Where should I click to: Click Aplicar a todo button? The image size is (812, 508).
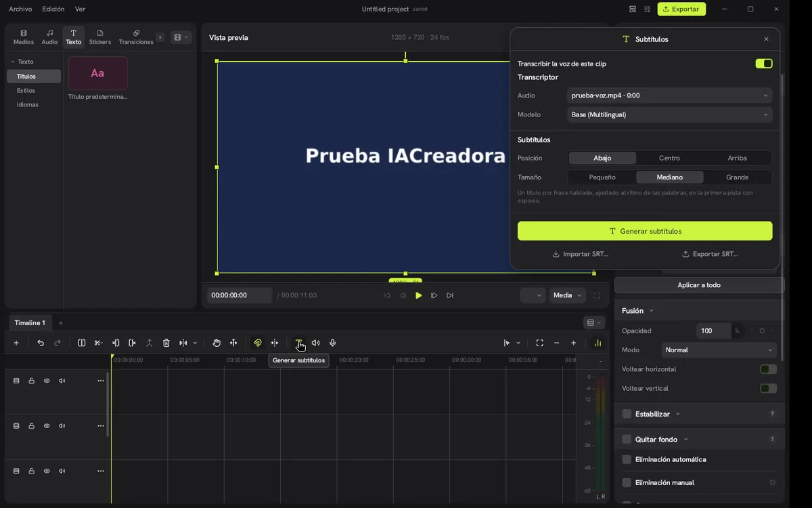click(x=699, y=285)
